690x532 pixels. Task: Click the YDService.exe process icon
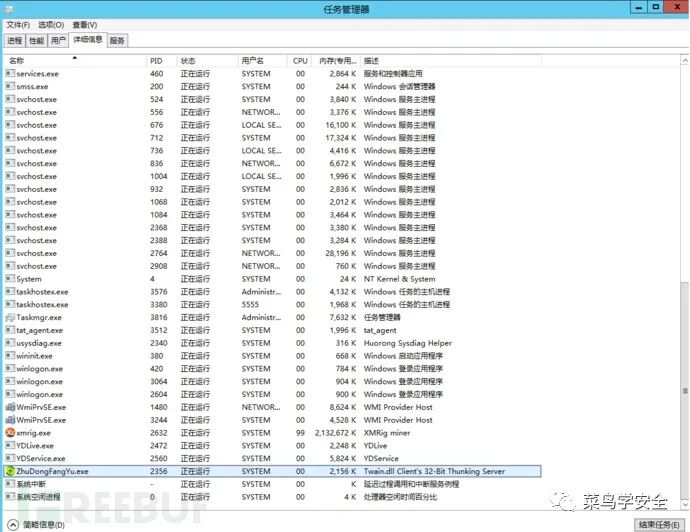click(10, 458)
